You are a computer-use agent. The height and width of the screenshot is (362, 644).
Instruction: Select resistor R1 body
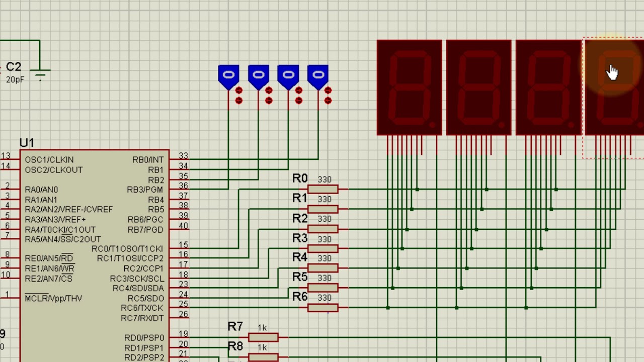pyautogui.click(x=323, y=209)
